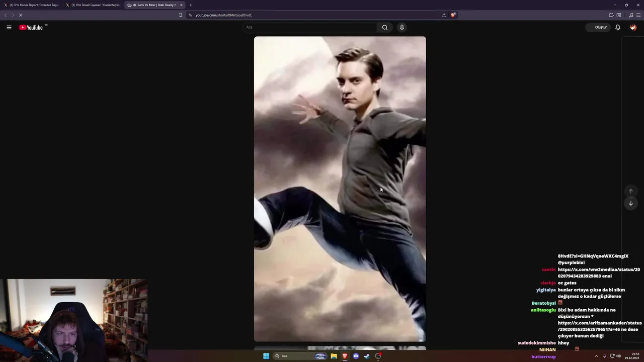The height and width of the screenshot is (362, 644).
Task: Navigate back in the browser
Action: tap(6, 15)
